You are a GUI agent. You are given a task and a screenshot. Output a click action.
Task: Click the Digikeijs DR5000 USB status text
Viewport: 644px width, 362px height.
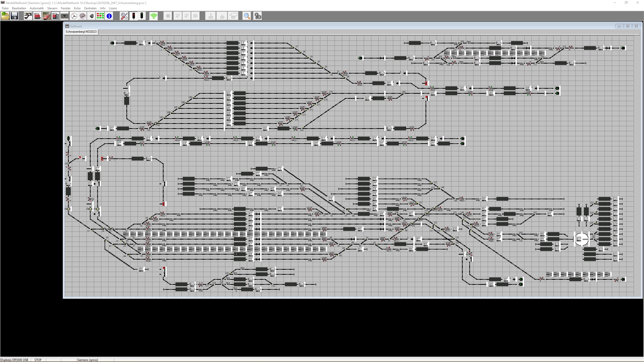(x=14, y=360)
